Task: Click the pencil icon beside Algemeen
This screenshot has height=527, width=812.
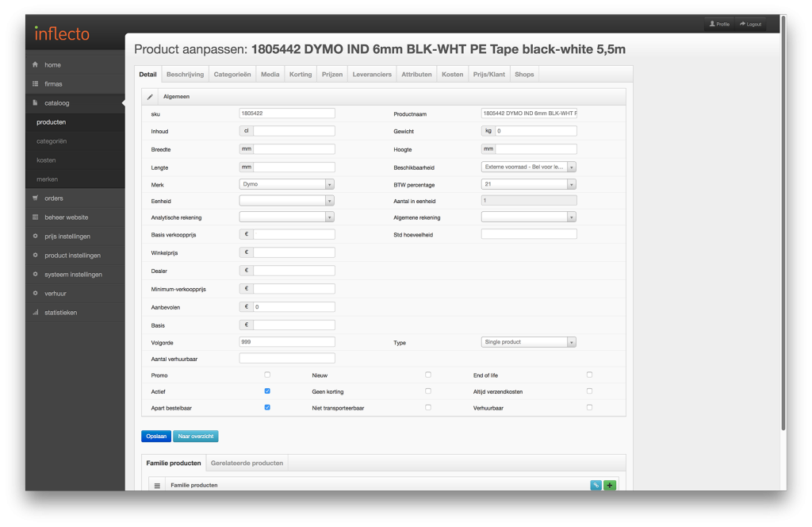Action: point(151,97)
